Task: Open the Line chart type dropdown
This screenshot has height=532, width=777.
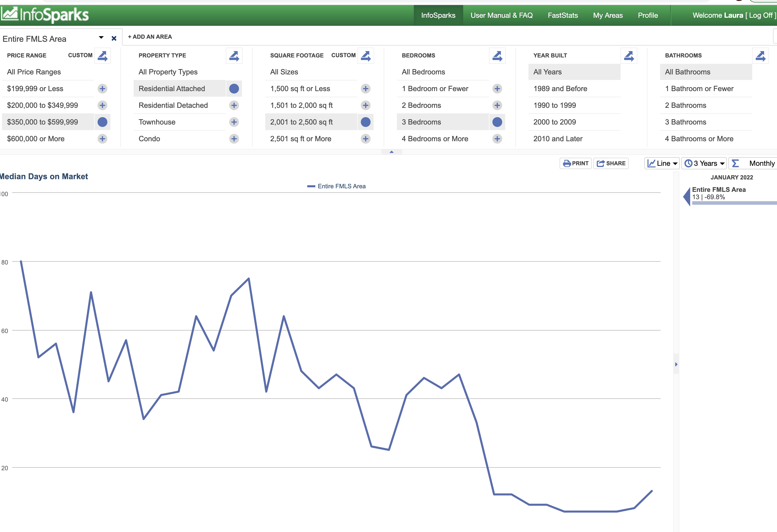Action: 662,163
